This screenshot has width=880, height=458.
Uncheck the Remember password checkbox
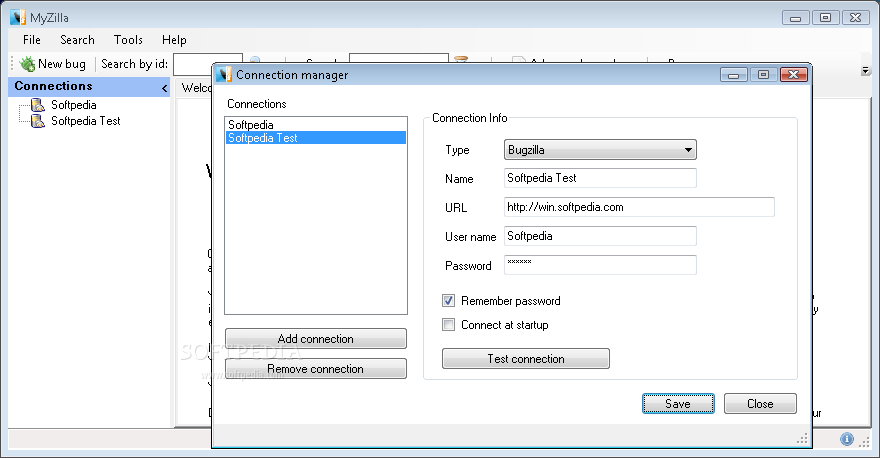point(448,301)
